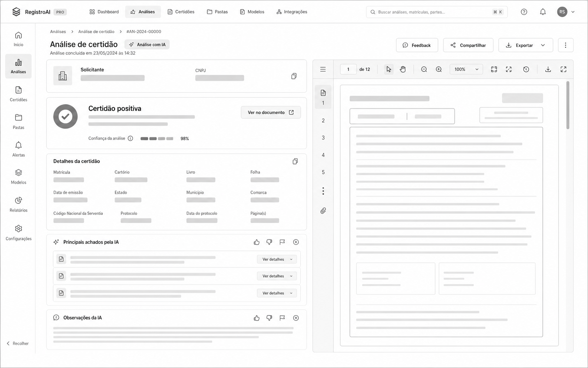The image size is (588, 368).
Task: Open Relatórios in the left sidebar
Action: 19,204
